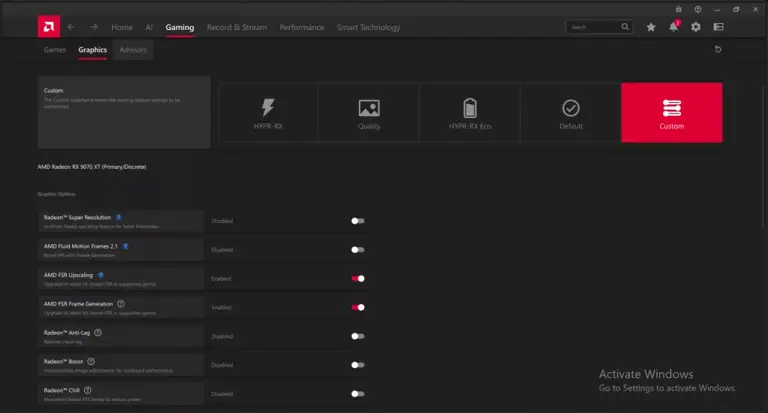Select the HYPR-RX profile
Viewport: 768px width, 413px height.
268,113
